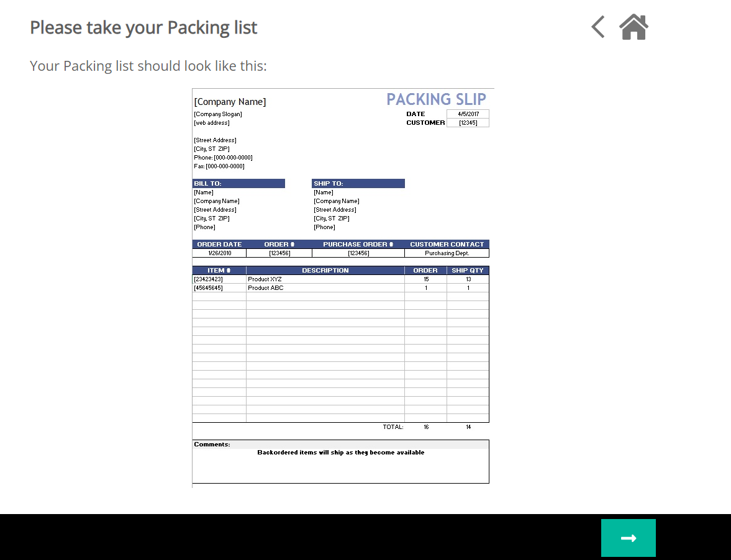This screenshot has width=731, height=560.
Task: Go back with the left chevron
Action: tap(597, 27)
